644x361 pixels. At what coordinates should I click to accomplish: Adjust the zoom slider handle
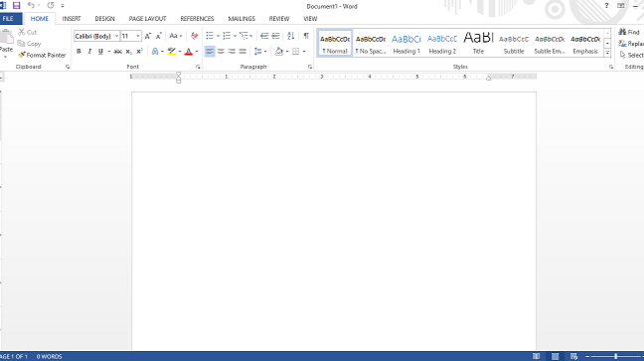coord(615,356)
